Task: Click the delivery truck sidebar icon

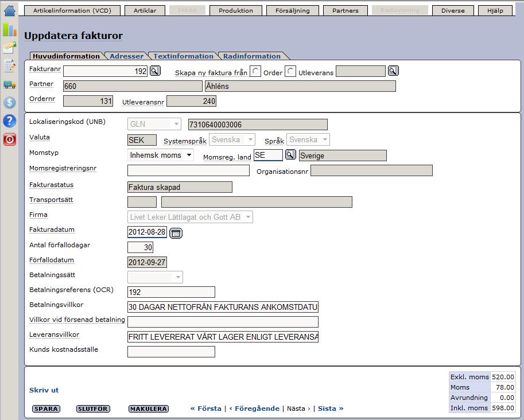Action: pos(9,84)
